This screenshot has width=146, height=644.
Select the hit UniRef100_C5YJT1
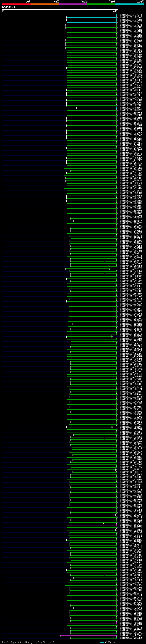pos(131,341)
